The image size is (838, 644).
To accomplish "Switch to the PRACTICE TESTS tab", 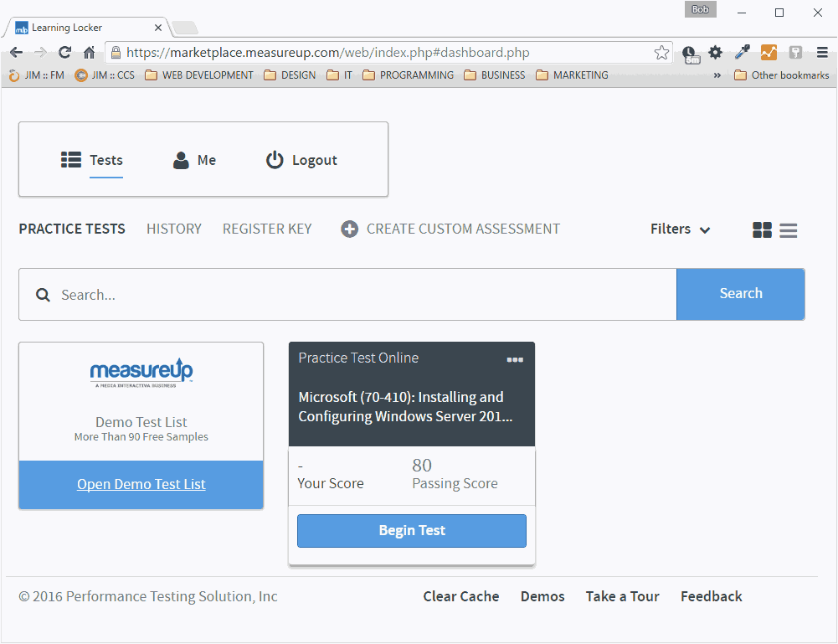I will coord(72,229).
